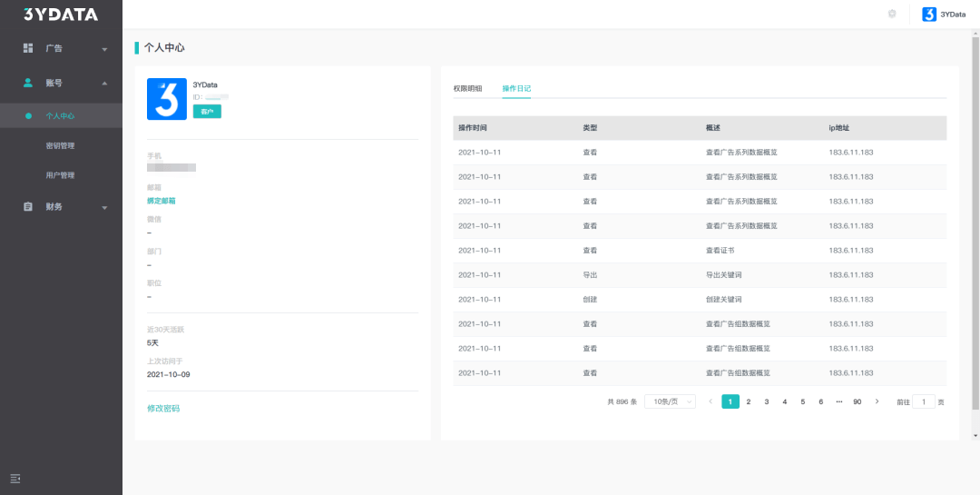Collapse the sidebar with bottom-left icon
Image resolution: width=980 pixels, height=495 pixels.
point(15,479)
